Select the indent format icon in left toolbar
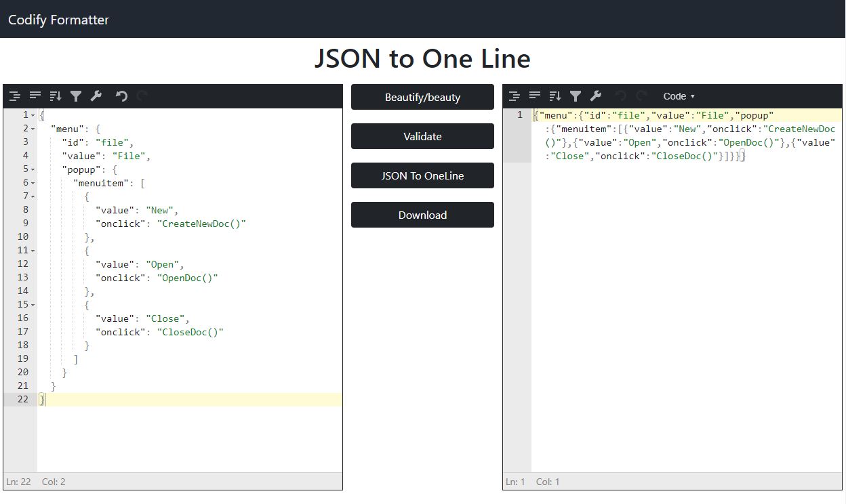846x504 pixels. 15,96
